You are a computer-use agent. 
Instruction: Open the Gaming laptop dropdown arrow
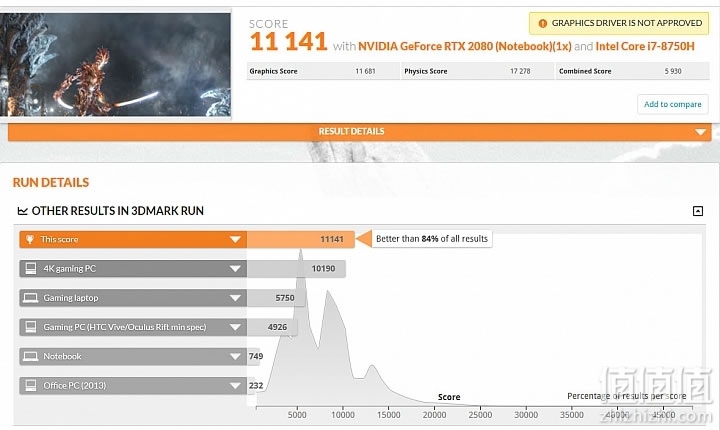(x=235, y=298)
